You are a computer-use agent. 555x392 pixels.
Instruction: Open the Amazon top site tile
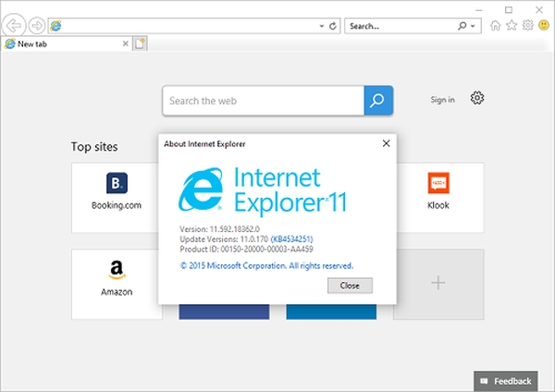117,284
